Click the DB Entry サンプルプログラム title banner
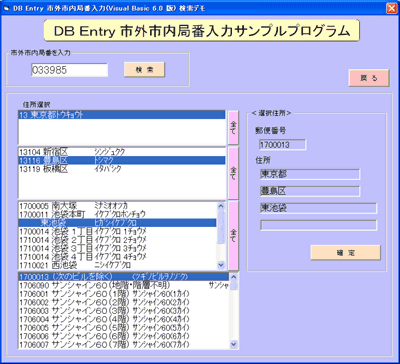The height and width of the screenshot is (364, 400). click(x=202, y=31)
